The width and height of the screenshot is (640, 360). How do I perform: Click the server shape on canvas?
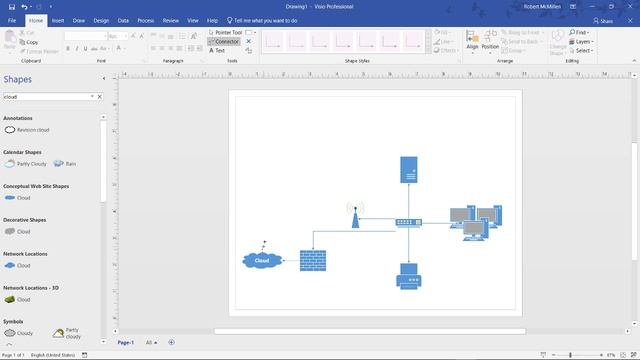[x=409, y=170]
